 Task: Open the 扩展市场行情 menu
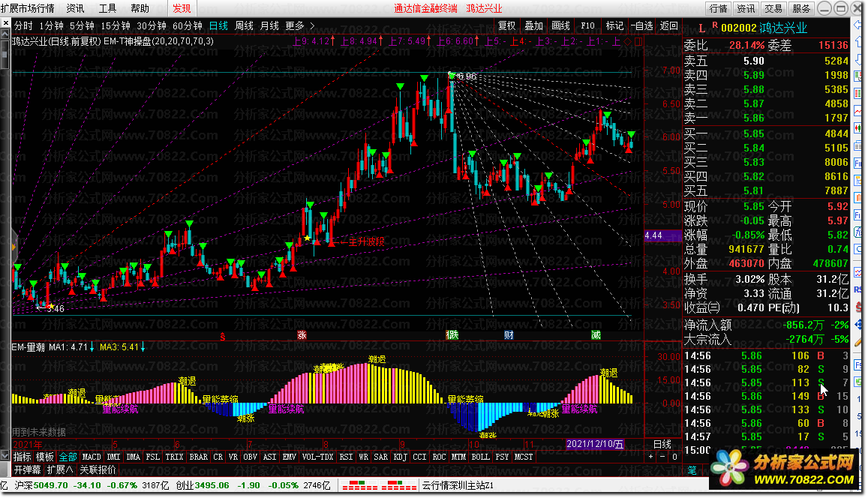[x=28, y=8]
